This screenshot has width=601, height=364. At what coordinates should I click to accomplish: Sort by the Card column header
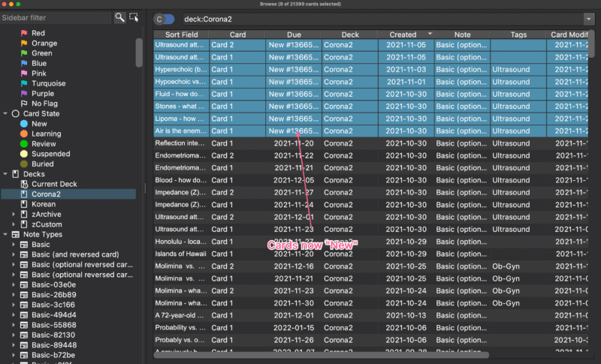pyautogui.click(x=237, y=35)
